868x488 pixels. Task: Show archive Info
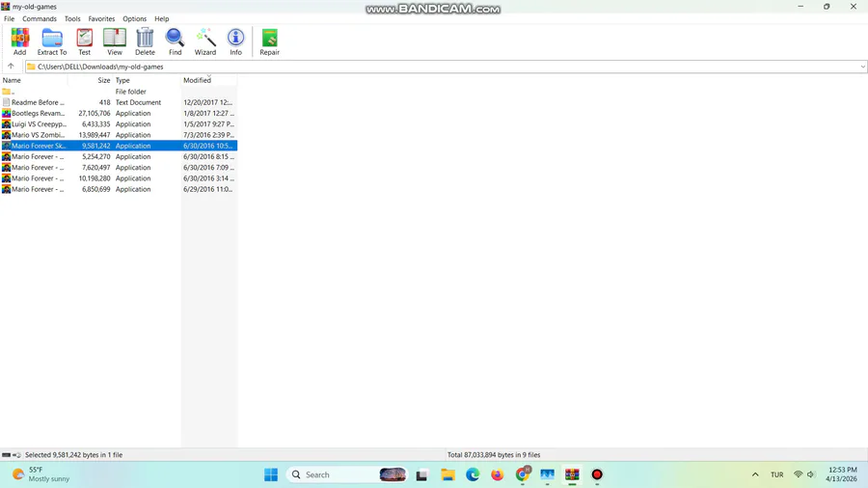tap(236, 42)
